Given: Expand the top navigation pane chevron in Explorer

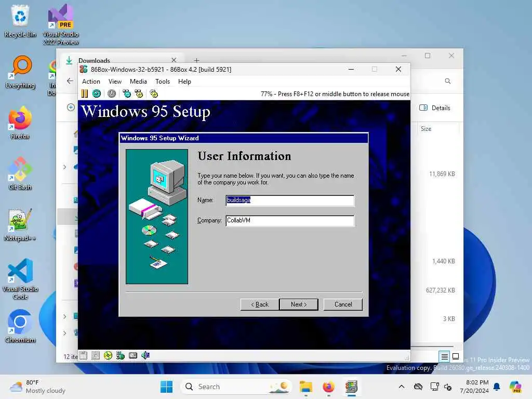Looking at the screenshot, I should (x=64, y=167).
